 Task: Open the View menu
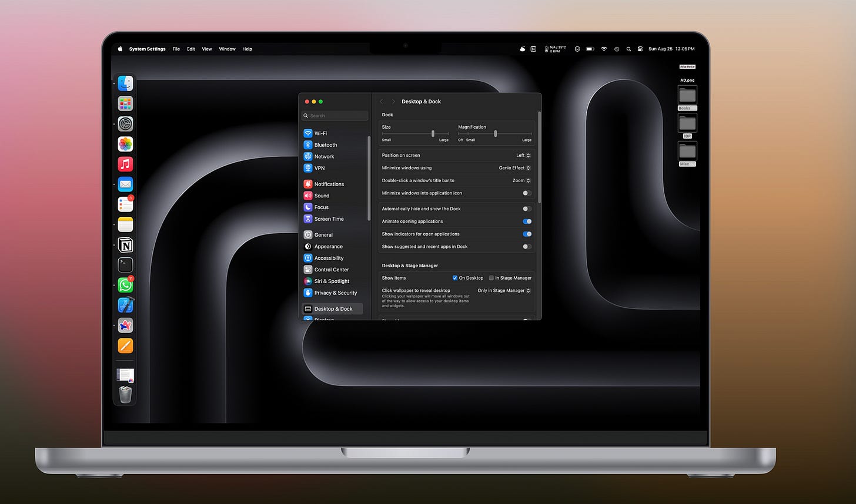(x=207, y=49)
